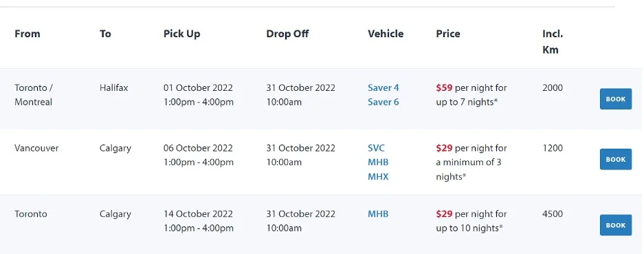Image resolution: width=644 pixels, height=254 pixels.
Task: Open the SVC vehicle link
Action: 376,148
